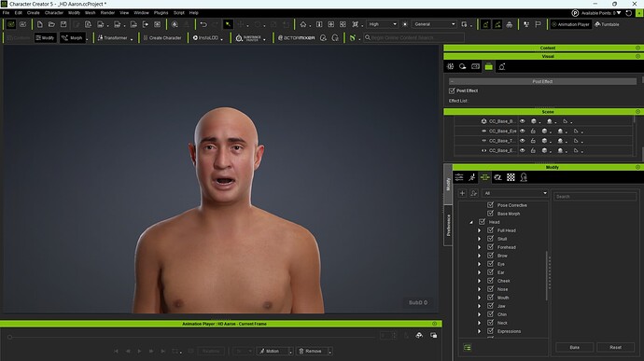The width and height of the screenshot is (644, 361).
Task: Activate the Select arrow tool
Action: (x=228, y=24)
